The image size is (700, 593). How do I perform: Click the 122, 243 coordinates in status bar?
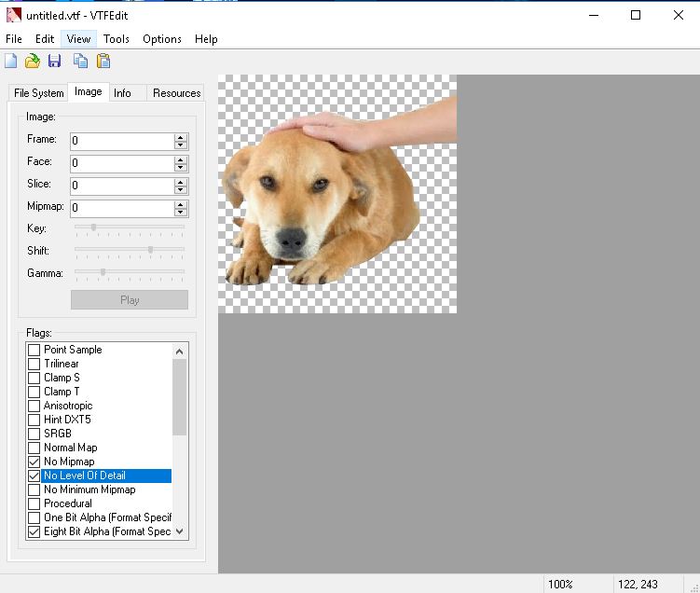638,584
